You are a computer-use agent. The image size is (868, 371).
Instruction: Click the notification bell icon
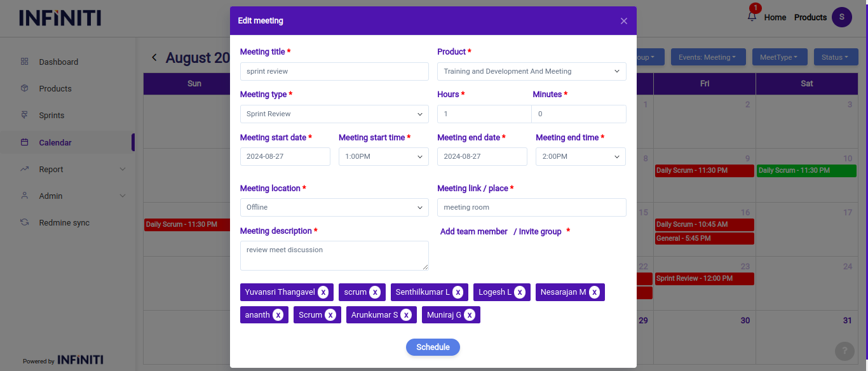[752, 17]
